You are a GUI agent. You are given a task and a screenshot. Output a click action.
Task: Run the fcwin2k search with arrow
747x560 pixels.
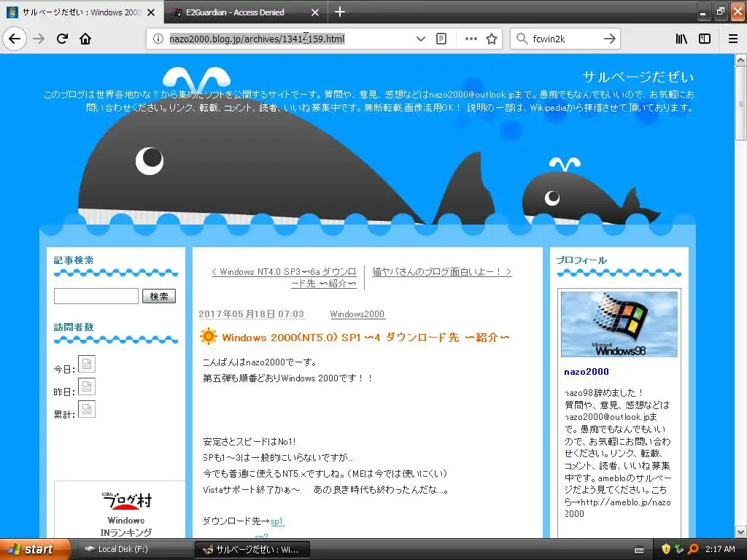tap(609, 39)
